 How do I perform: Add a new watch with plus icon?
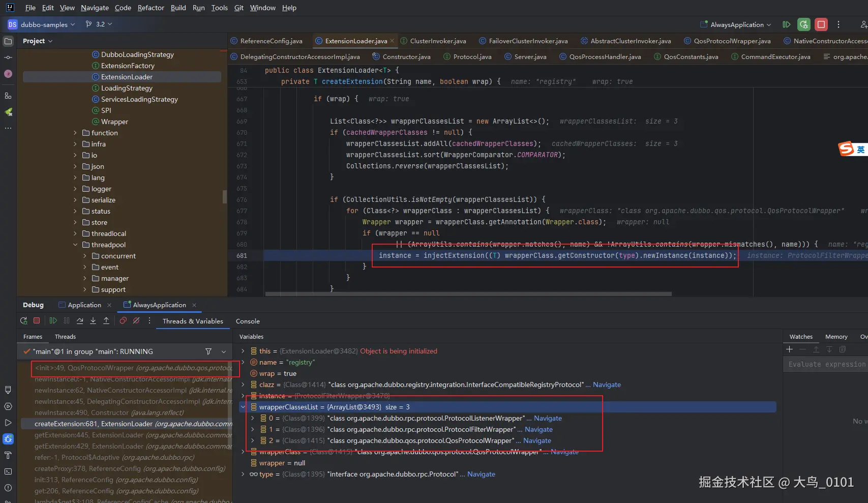coord(789,349)
